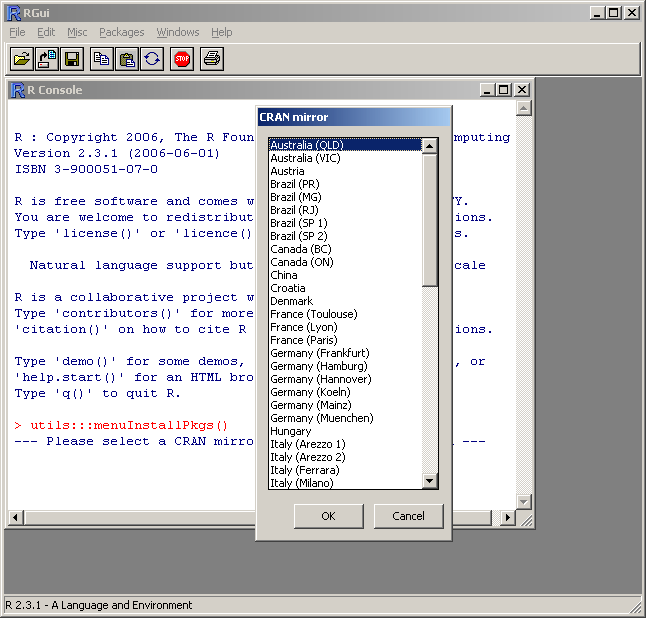646x618 pixels.
Task: Select Brazil (MG) mirror
Action: (345, 197)
